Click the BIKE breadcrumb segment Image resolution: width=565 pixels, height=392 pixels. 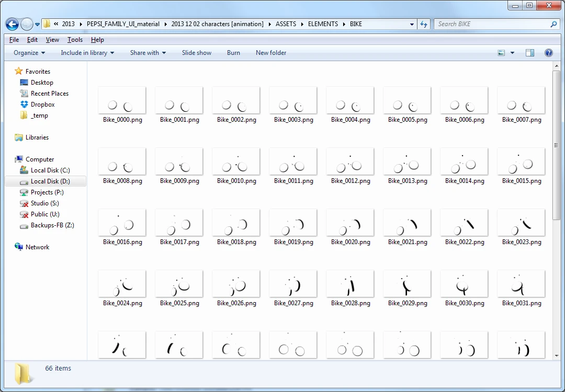click(x=356, y=24)
